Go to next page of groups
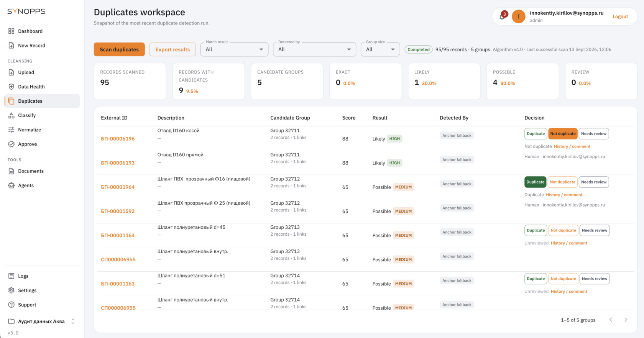Image resolution: width=644 pixels, height=338 pixels. coord(626,320)
